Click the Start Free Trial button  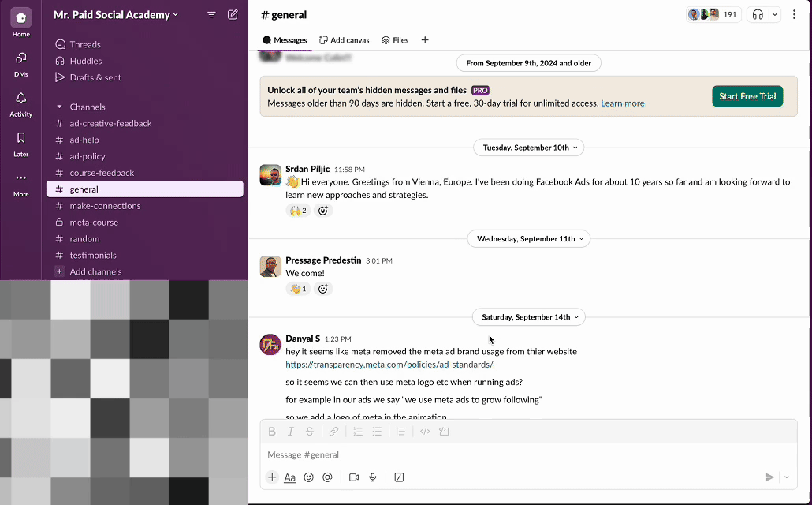click(x=747, y=96)
